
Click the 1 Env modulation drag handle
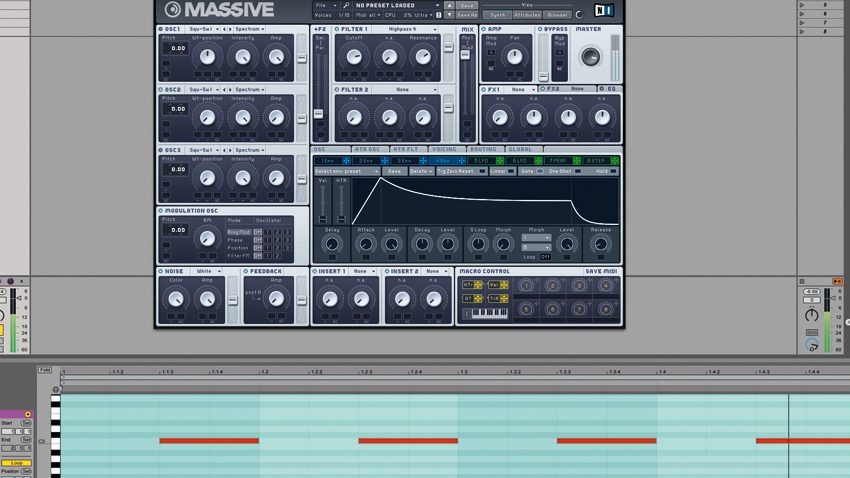[x=346, y=161]
